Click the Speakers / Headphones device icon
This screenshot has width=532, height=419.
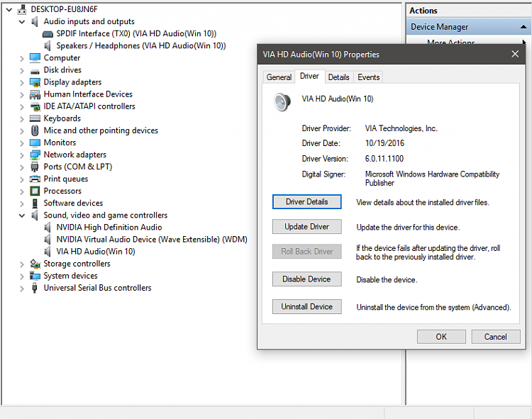tap(48, 46)
